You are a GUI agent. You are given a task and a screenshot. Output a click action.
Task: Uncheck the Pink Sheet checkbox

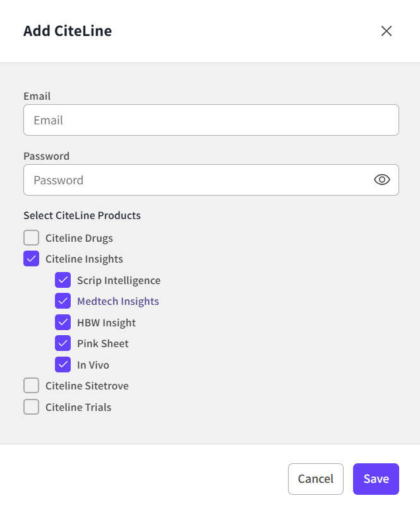tap(63, 343)
